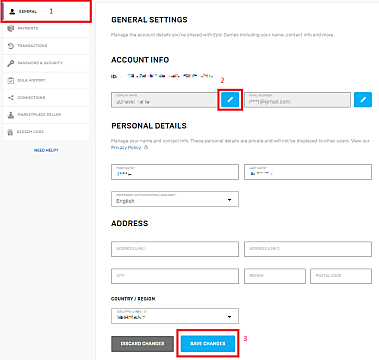Viewport: 379px width, 360px height.
Task: Focus the Address Line 1 field
Action: 175,249
